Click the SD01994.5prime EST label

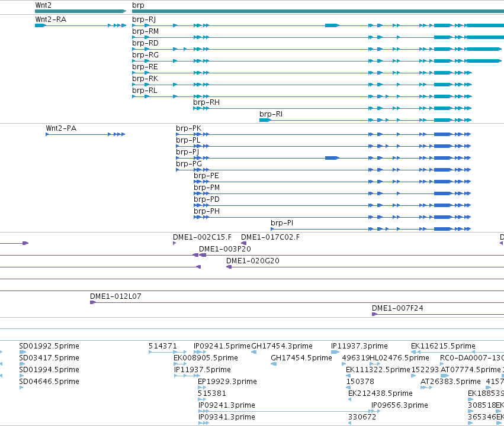pos(49,370)
